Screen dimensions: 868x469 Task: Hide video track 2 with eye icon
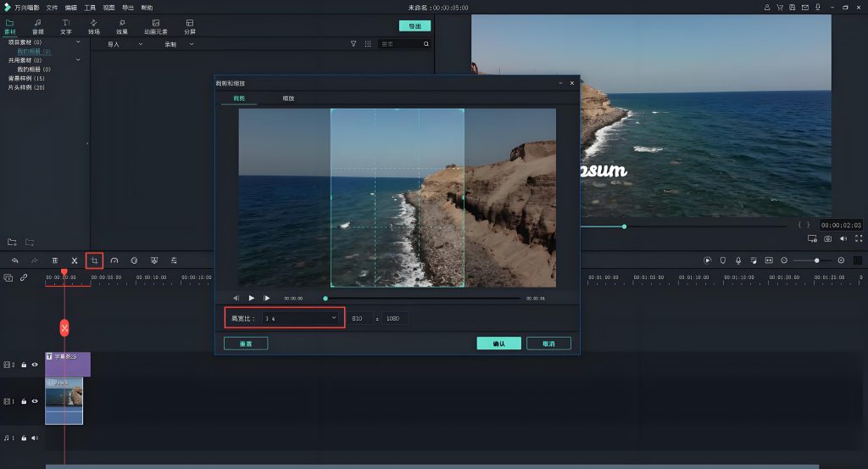tap(35, 365)
